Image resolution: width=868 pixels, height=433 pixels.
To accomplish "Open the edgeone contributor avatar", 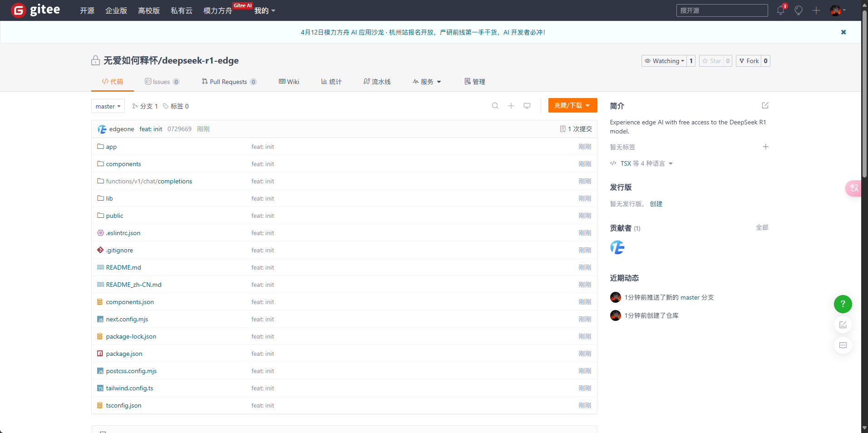I will tap(617, 247).
